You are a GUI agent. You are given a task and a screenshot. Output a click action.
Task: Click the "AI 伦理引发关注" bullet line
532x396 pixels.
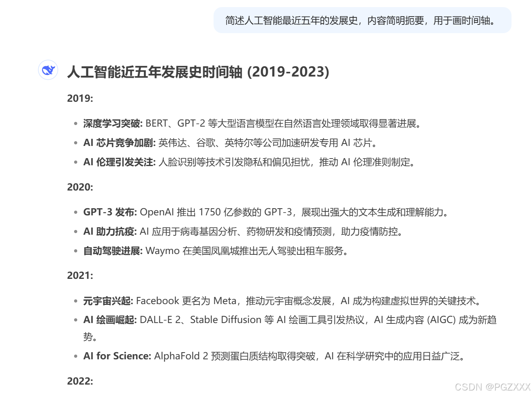(x=250, y=162)
